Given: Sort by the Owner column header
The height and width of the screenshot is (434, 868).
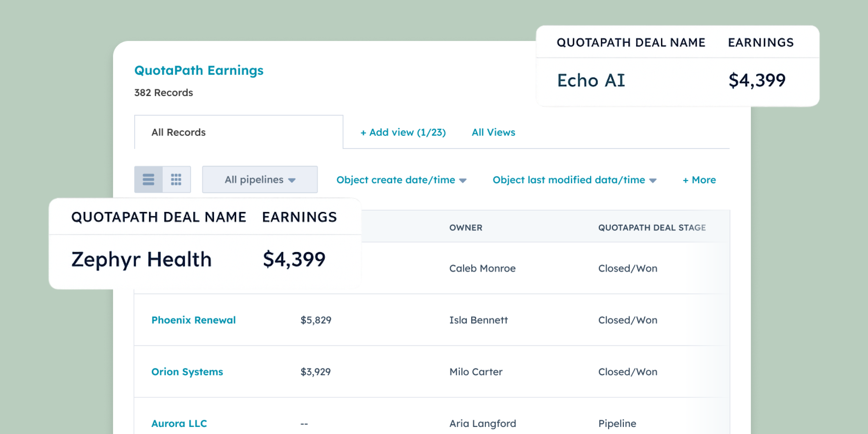Looking at the screenshot, I should tap(466, 227).
